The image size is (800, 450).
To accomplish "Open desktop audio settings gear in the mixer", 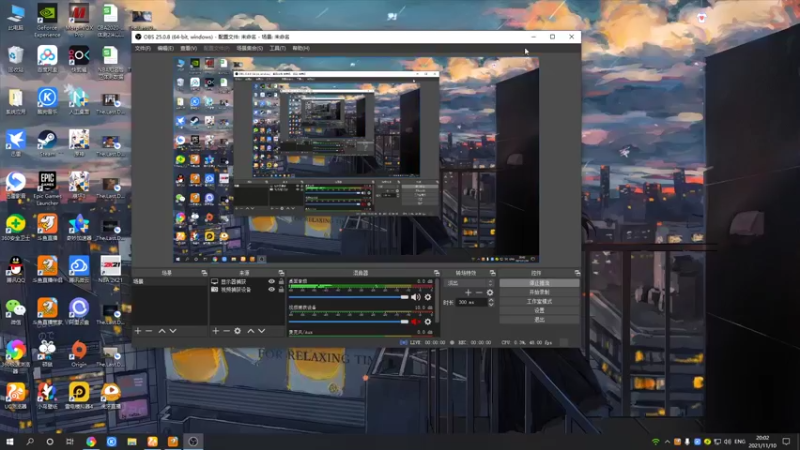I will (428, 297).
